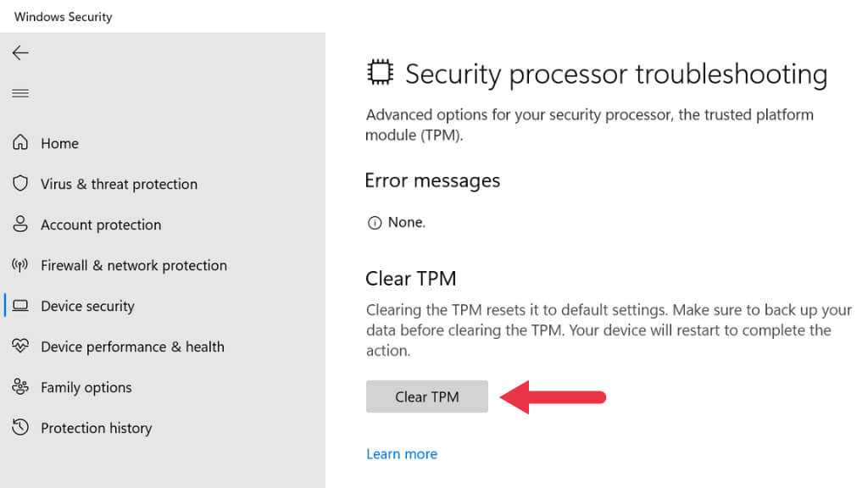Click the security processor chip icon
The image size is (868, 488).
380,74
